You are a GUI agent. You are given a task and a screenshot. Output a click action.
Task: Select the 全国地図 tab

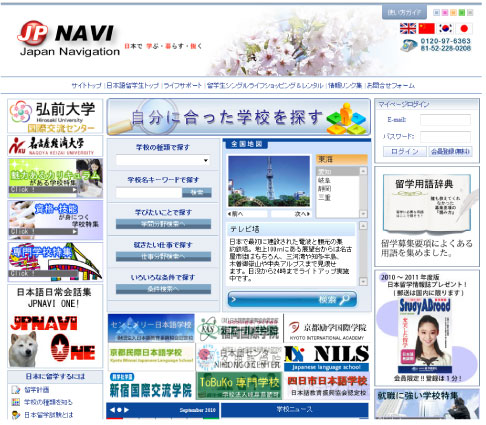pos(247,144)
